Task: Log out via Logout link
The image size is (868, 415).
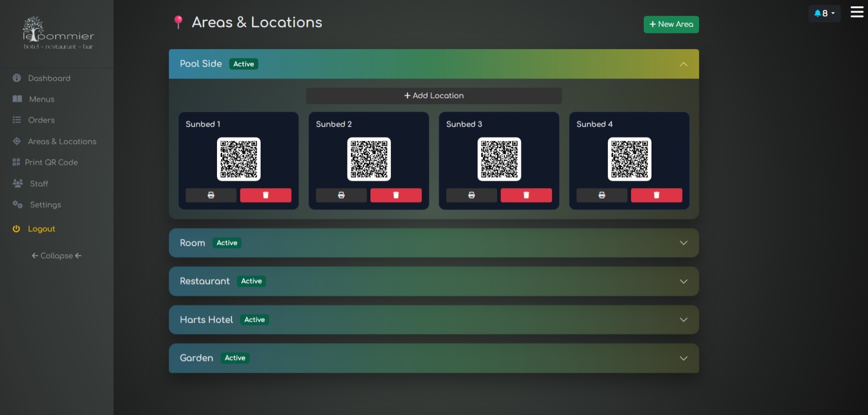Action: 42,229
